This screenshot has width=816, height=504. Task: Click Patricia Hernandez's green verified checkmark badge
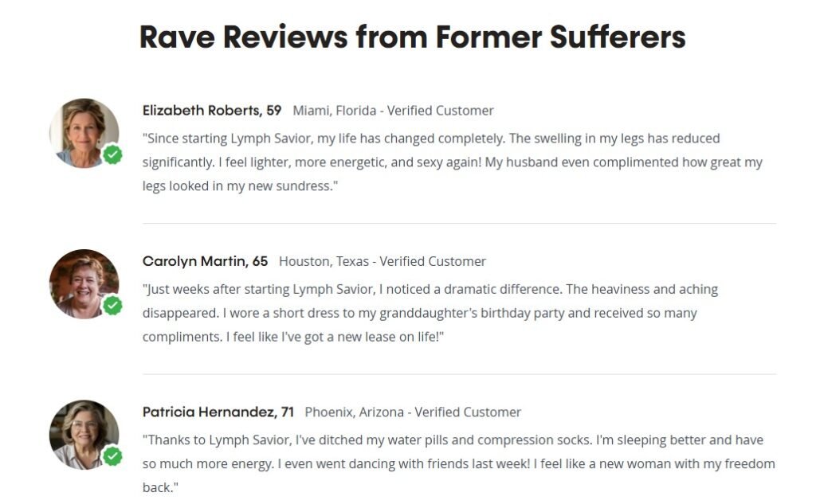pos(112,456)
